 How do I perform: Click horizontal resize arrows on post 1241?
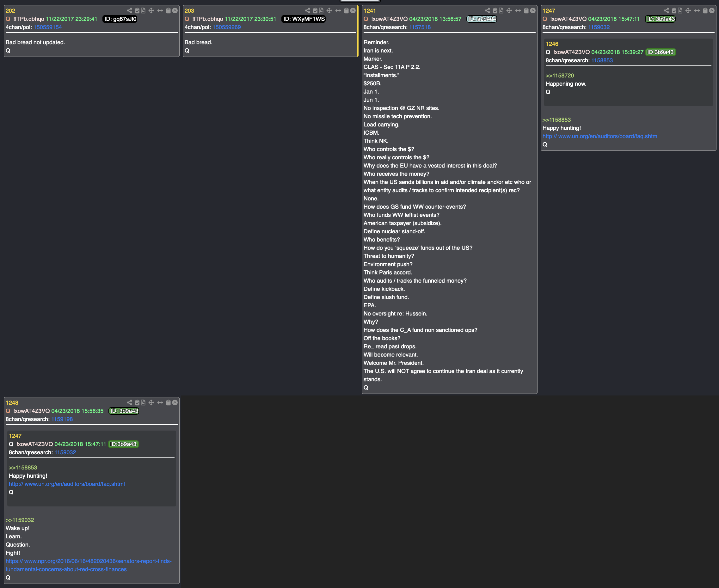tap(518, 10)
